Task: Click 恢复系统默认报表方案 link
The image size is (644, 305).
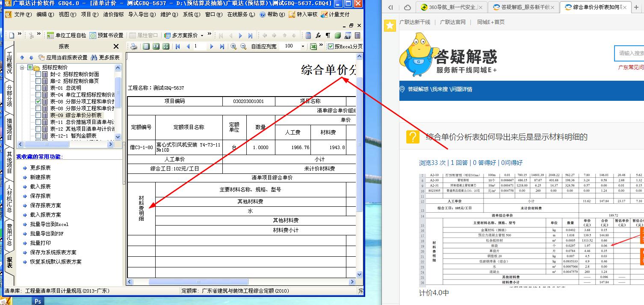Action: 56,262
